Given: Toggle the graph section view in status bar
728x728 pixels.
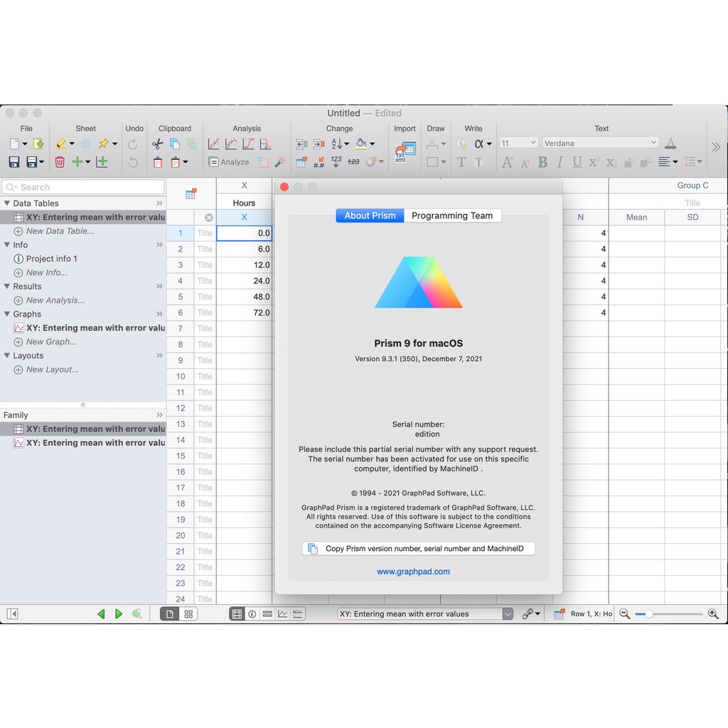Looking at the screenshot, I should tap(282, 614).
